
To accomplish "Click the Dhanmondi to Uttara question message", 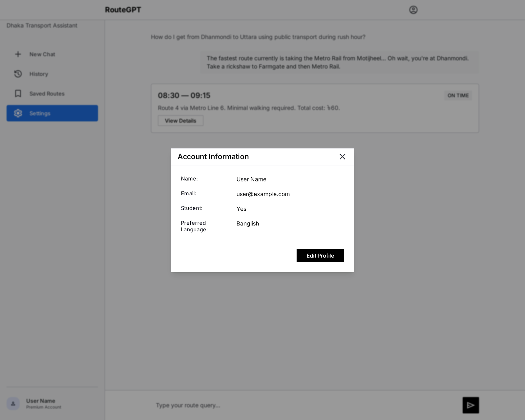I will point(258,37).
